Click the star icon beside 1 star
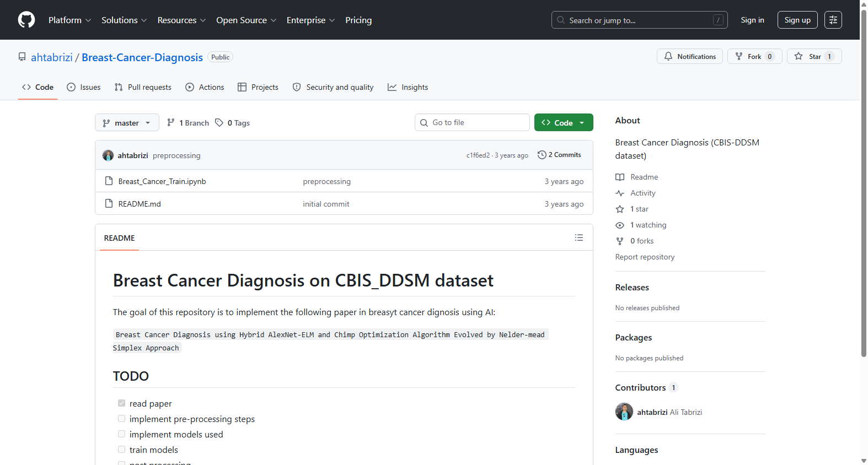868x465 pixels. click(620, 209)
